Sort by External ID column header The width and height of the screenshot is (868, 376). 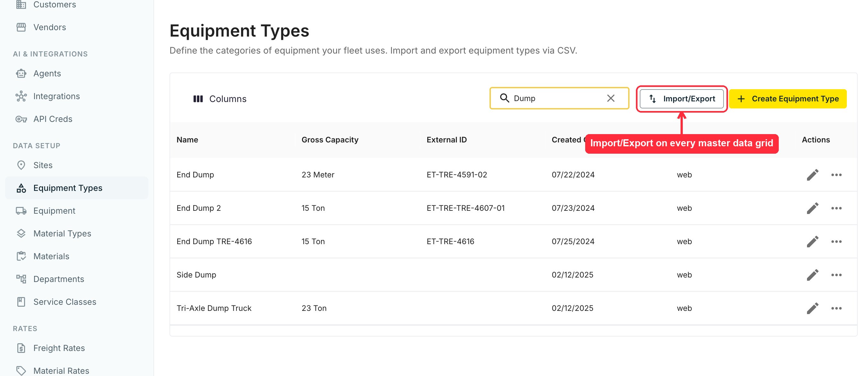[x=447, y=140]
